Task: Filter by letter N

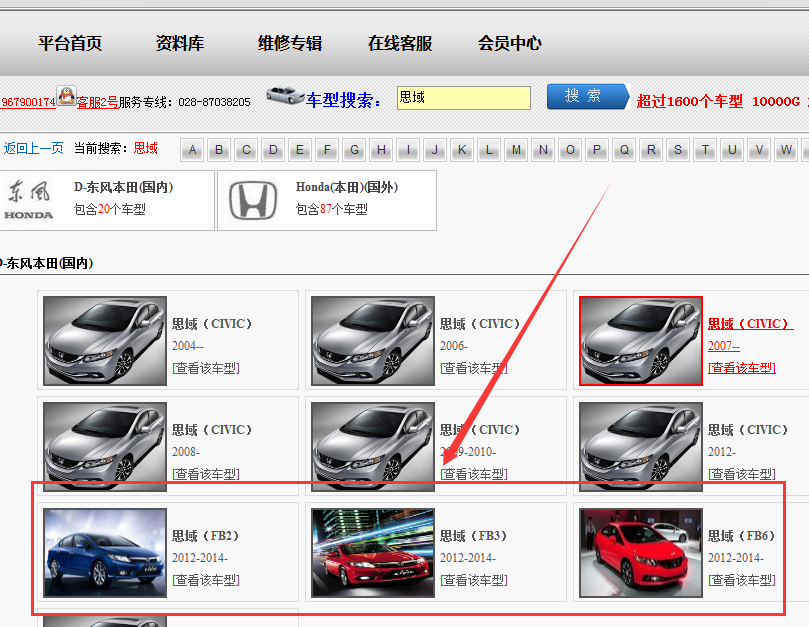Action: [x=543, y=150]
